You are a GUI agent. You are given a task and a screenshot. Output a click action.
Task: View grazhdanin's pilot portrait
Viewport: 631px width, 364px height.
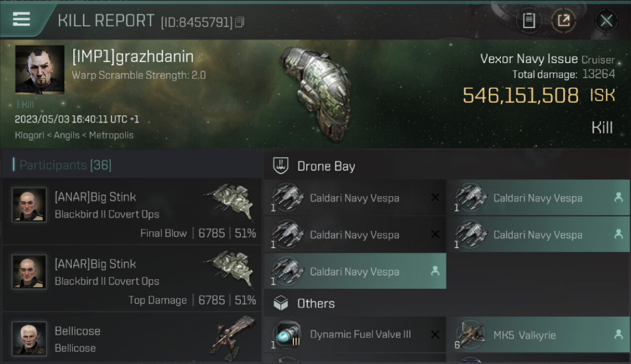40,69
